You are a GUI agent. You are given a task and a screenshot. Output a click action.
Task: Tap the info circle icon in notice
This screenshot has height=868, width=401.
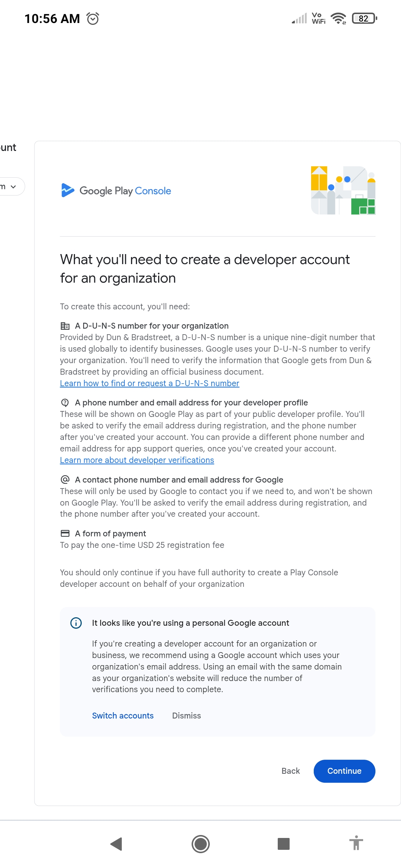click(x=76, y=623)
